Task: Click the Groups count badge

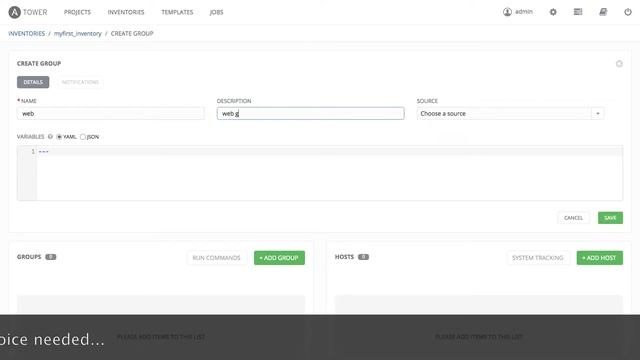Action: click(51, 257)
